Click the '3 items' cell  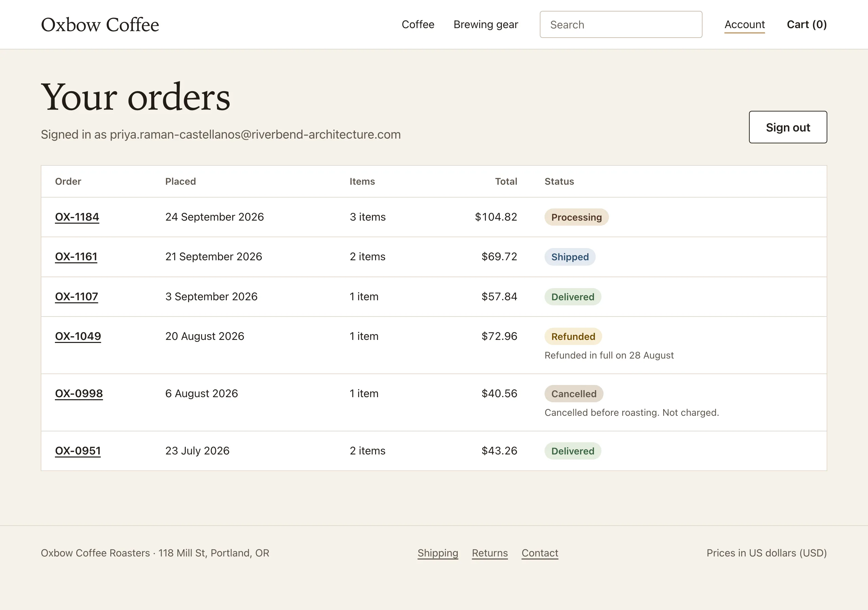[x=368, y=217]
